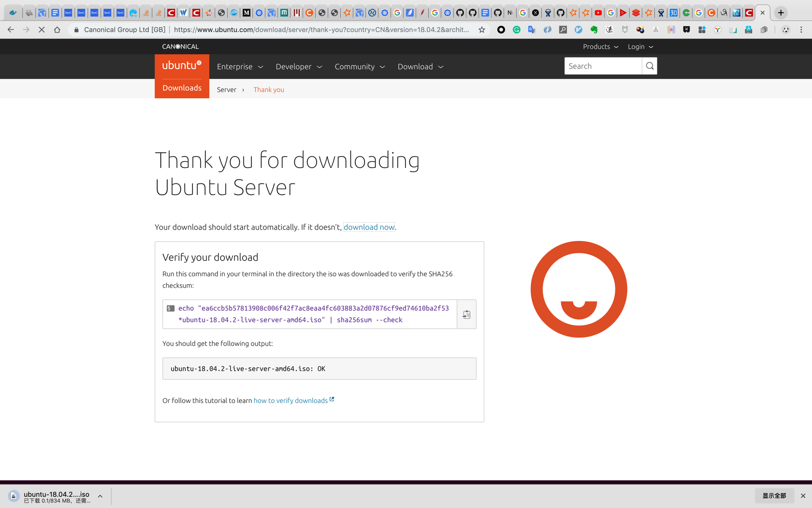Close the current Ubuntu tab

(763, 13)
